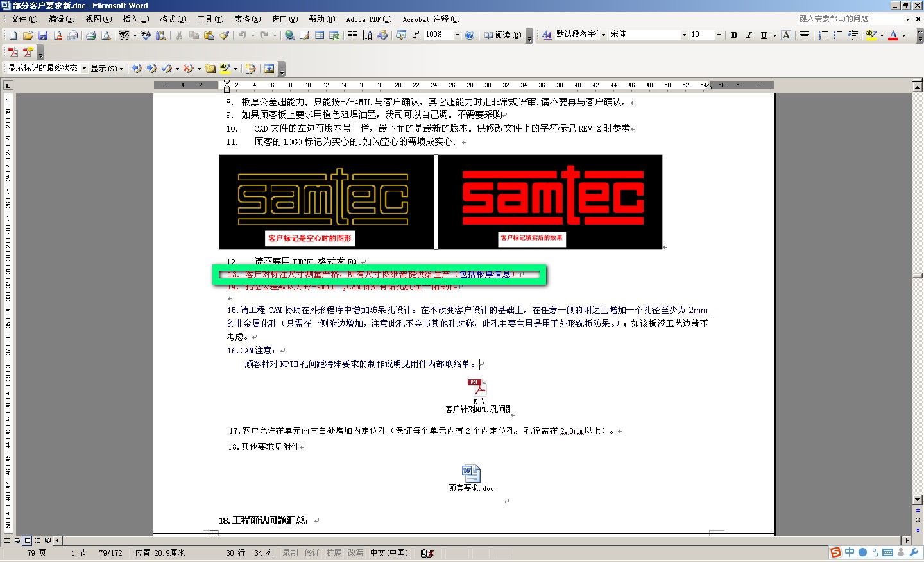Click the 窗口(W) menu
Image resolution: width=924 pixels, height=562 pixels.
tap(285, 19)
